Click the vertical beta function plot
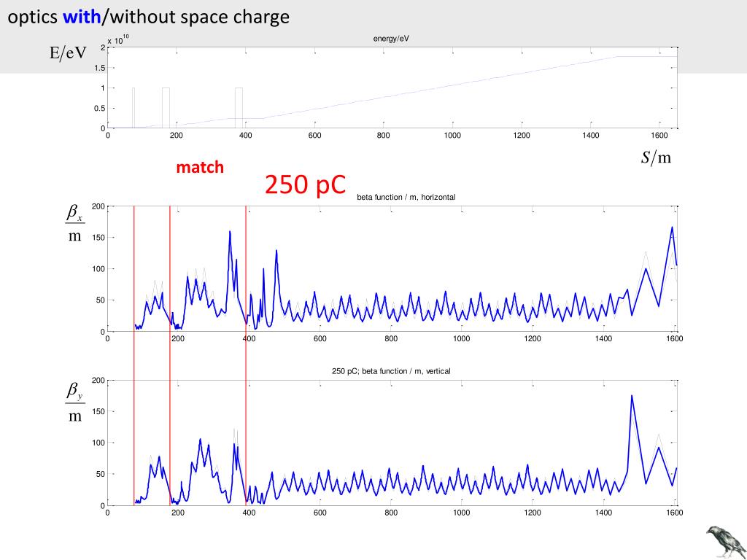The height and width of the screenshot is (560, 747). pos(392,443)
